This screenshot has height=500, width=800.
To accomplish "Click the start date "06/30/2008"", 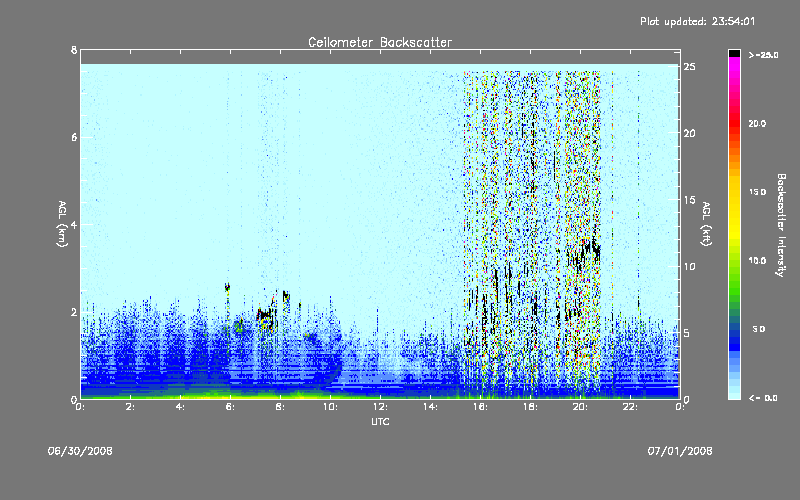I will [80, 451].
